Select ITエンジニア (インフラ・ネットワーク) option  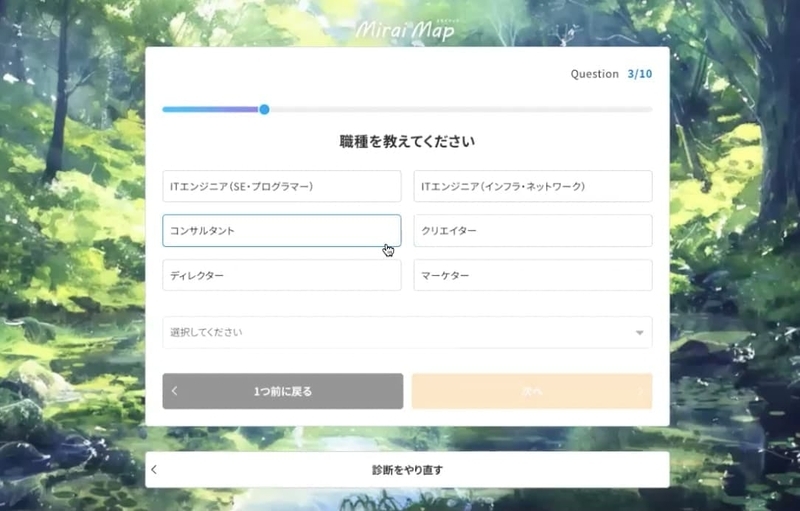(533, 186)
